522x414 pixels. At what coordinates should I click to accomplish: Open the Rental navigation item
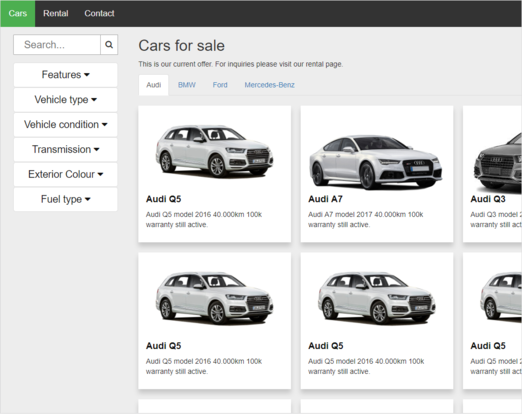point(56,13)
